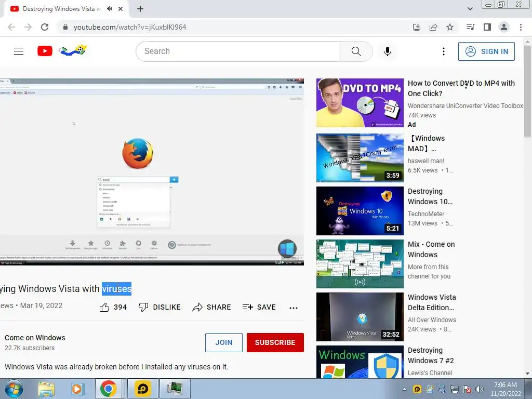View site info via the padlock icon
This screenshot has width=532, height=399.
(65, 27)
